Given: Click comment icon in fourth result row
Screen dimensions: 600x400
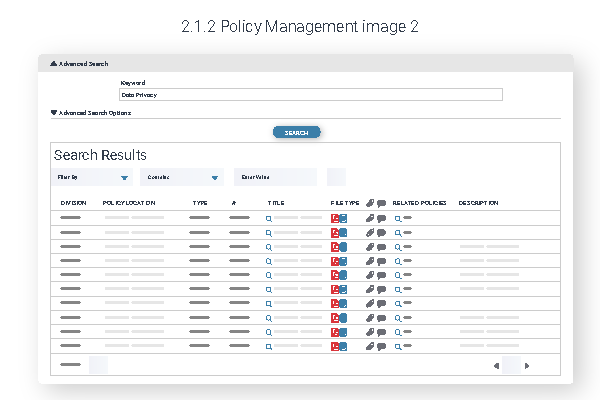Looking at the screenshot, I should pyautogui.click(x=382, y=261).
